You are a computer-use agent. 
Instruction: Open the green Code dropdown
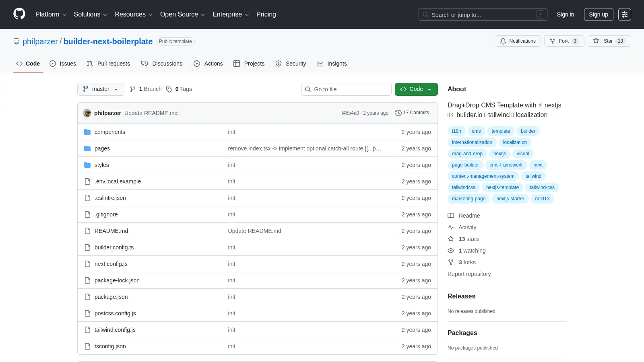[416, 89]
